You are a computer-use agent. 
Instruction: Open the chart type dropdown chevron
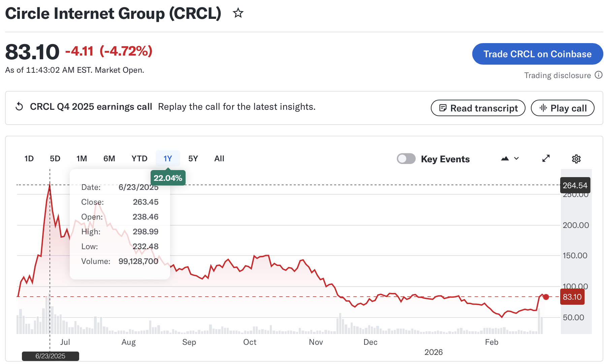point(516,159)
